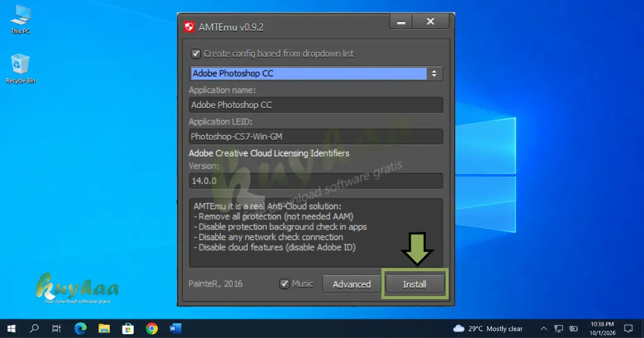
Task: Open Task View on taskbar
Action: pyautogui.click(x=57, y=329)
